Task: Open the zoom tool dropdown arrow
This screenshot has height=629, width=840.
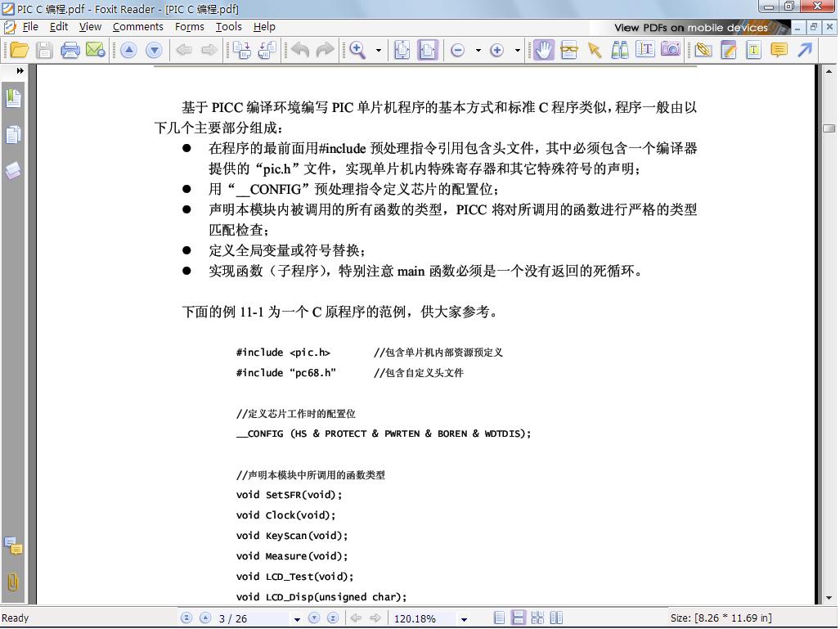Action: click(379, 51)
